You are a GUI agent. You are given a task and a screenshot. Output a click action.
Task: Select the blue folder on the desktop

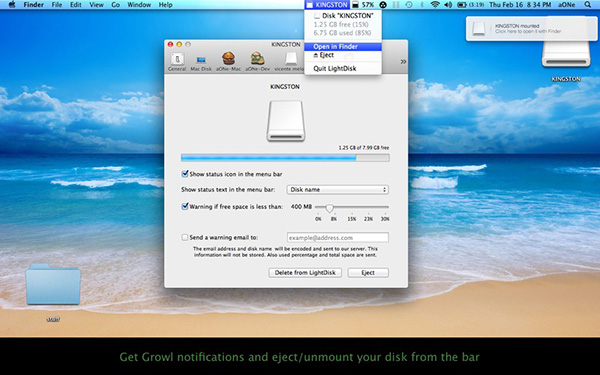pyautogui.click(x=53, y=284)
